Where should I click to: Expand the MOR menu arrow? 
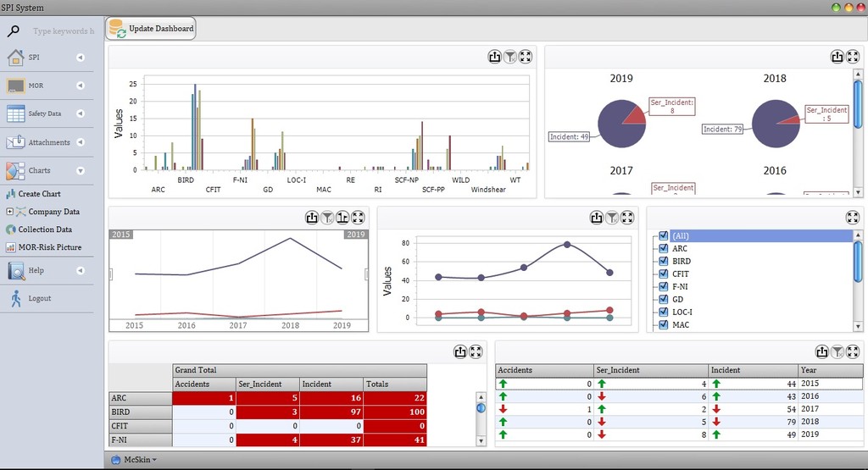click(81, 86)
